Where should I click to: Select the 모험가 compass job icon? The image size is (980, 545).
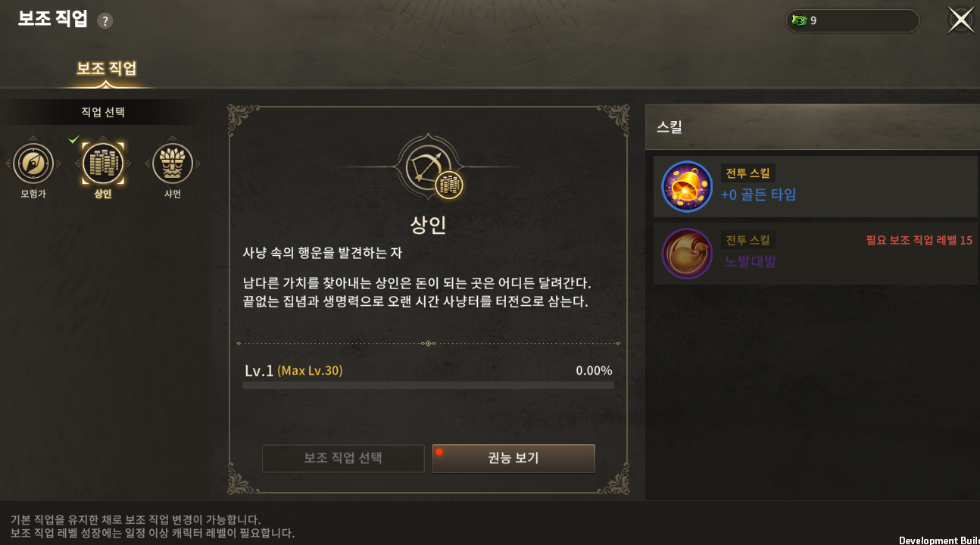coord(33,163)
